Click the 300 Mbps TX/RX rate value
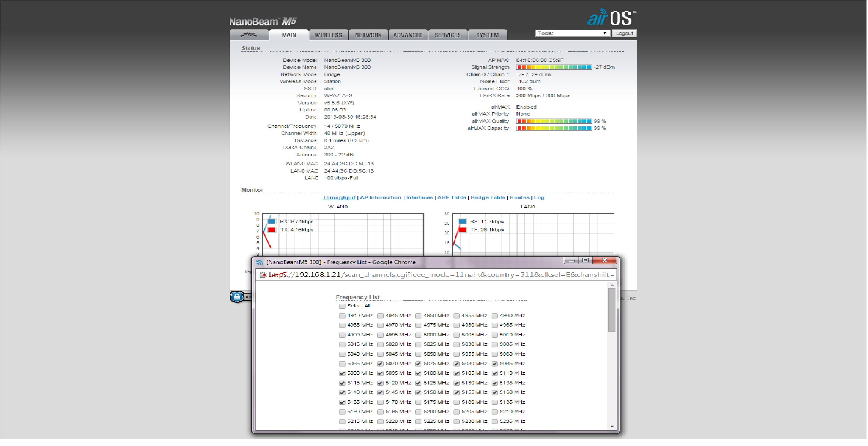The width and height of the screenshot is (868, 446). [x=543, y=96]
